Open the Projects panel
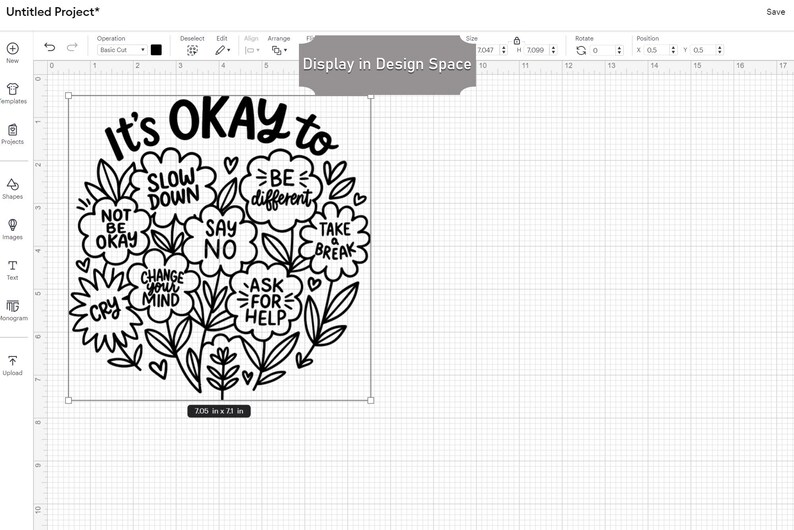This screenshot has width=794, height=530. 13,130
